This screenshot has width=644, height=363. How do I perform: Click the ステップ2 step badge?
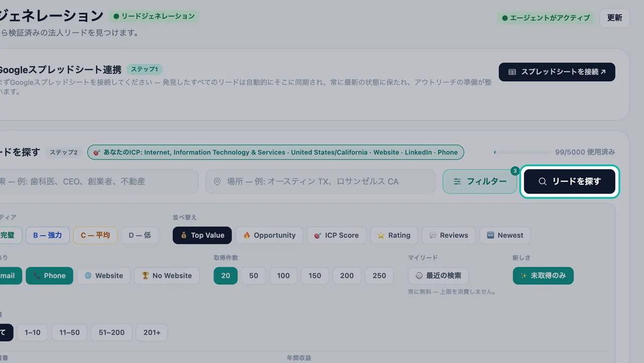[x=64, y=152]
